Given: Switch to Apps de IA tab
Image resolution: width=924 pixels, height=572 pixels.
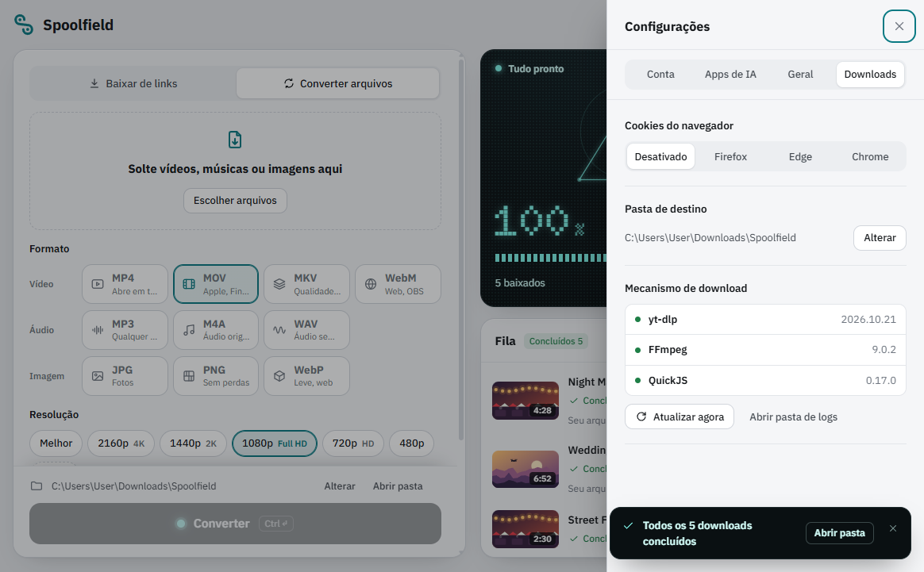Looking at the screenshot, I should [730, 75].
